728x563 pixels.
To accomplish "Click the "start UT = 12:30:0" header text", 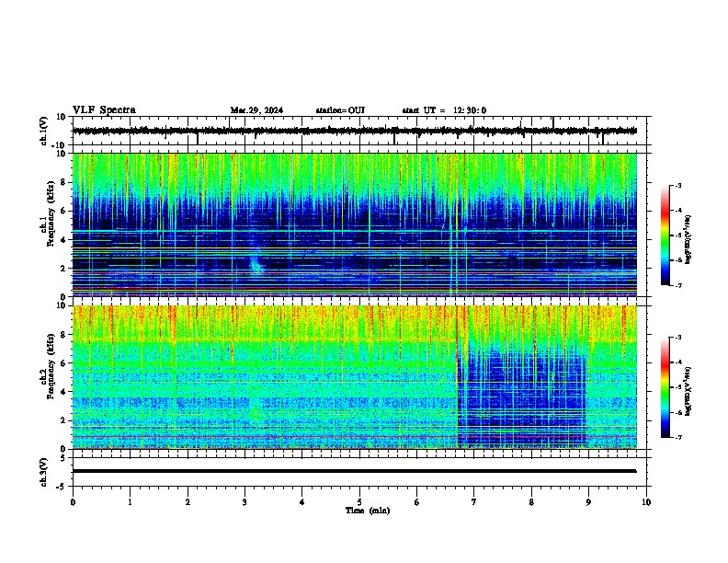I will [x=444, y=110].
